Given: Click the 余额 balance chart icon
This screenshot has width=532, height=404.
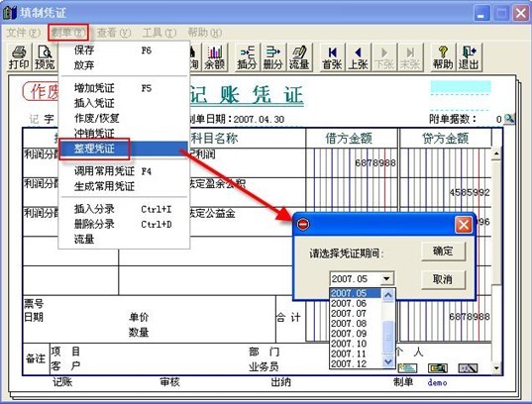Looking at the screenshot, I should 214,57.
